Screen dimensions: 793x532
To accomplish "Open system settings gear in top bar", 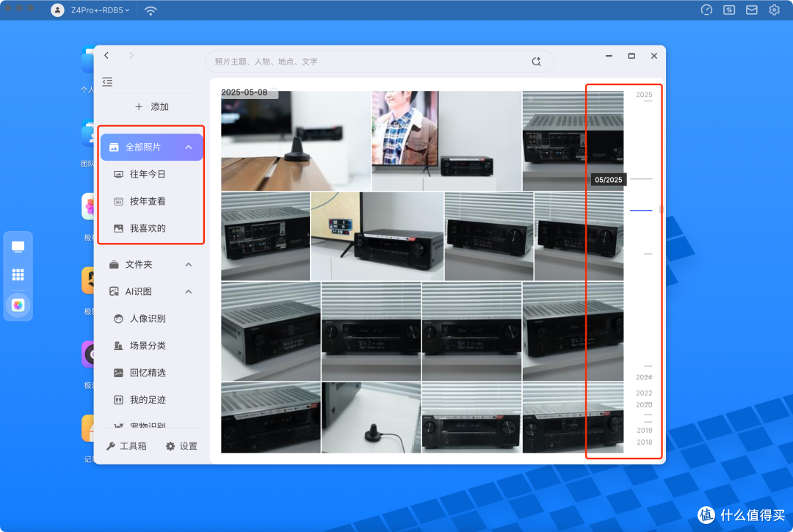I will click(x=775, y=10).
